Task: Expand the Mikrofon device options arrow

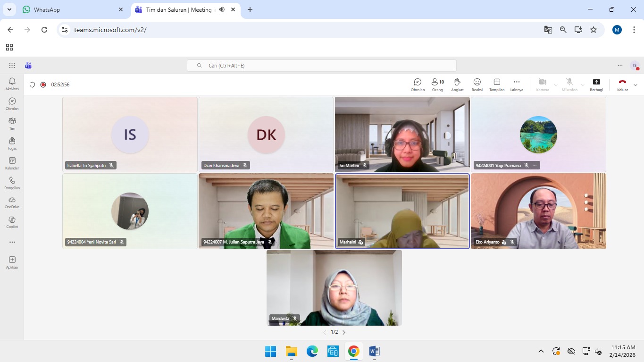Action: pos(583,85)
